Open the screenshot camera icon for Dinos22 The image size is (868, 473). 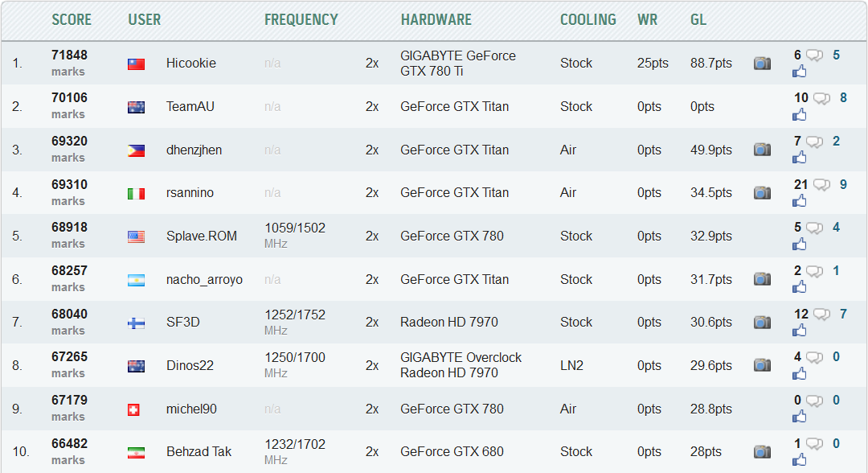(762, 365)
